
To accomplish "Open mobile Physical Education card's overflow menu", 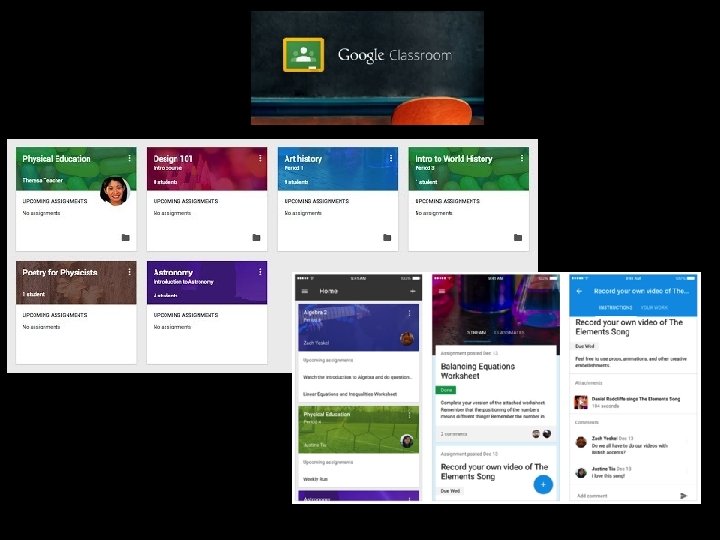I will point(409,415).
